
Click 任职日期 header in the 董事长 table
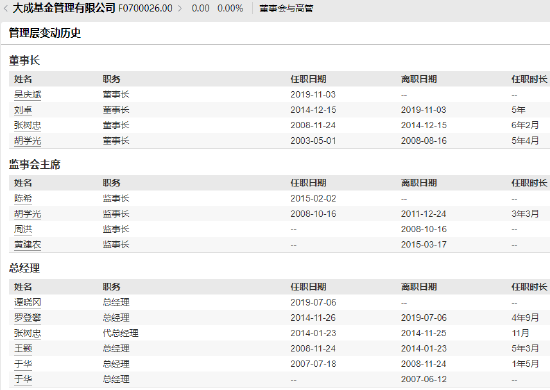coord(308,79)
